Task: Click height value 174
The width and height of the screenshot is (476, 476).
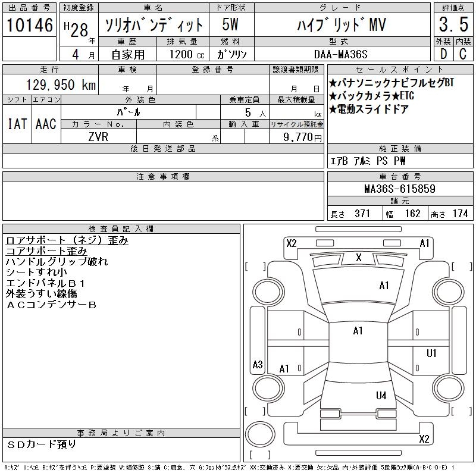Action: pos(460,214)
